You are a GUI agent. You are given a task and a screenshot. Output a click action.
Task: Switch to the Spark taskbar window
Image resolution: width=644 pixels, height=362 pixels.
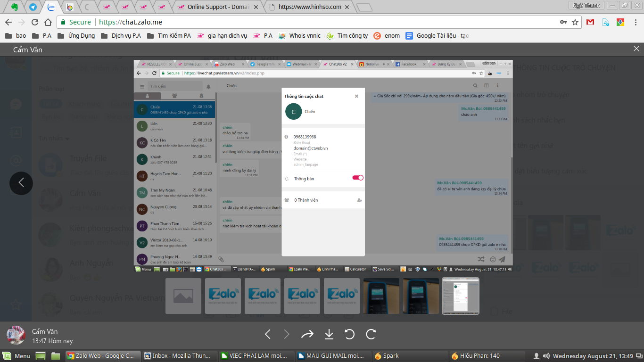pos(410,356)
